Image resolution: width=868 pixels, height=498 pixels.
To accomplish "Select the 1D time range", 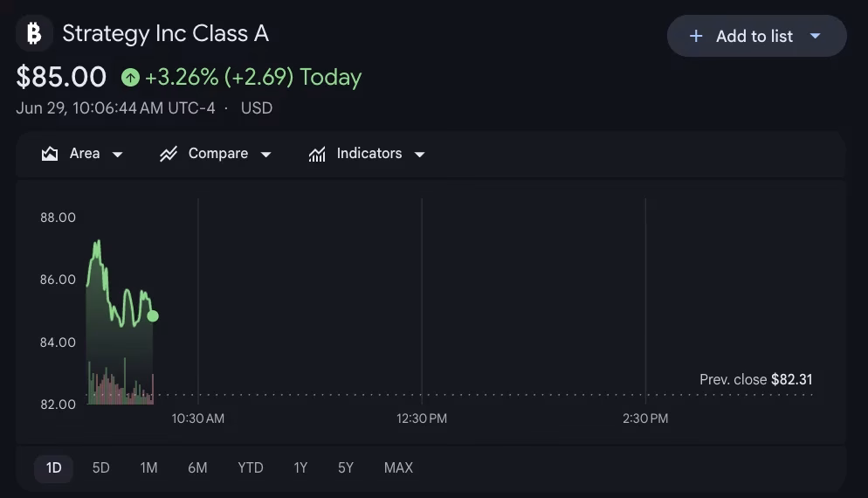I will (x=53, y=468).
